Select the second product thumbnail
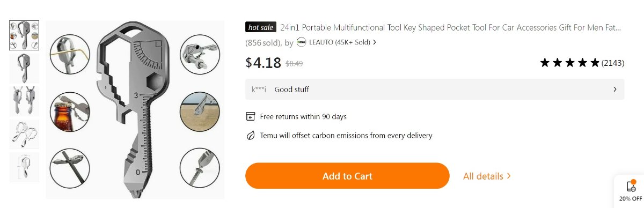This screenshot has width=644, height=208. tap(24, 68)
